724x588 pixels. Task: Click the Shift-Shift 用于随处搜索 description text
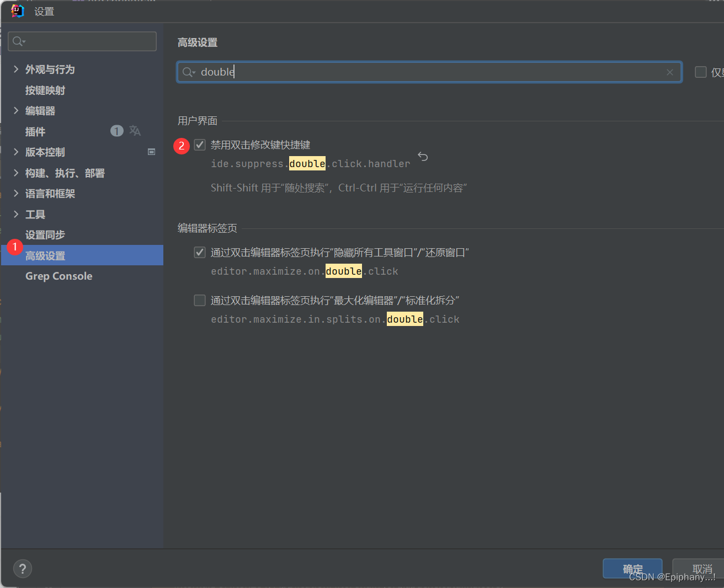[x=339, y=188]
